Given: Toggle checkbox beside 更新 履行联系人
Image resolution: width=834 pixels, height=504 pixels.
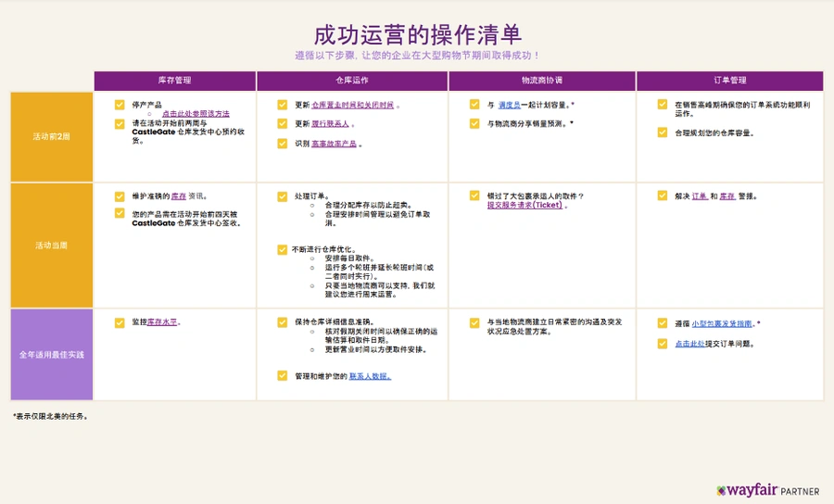Looking at the screenshot, I should click(283, 123).
